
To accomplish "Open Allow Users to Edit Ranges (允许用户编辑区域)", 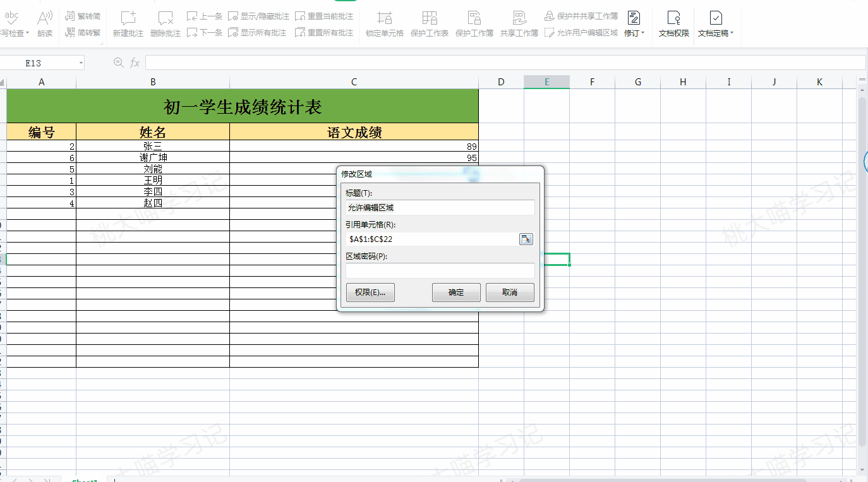I will click(581, 32).
